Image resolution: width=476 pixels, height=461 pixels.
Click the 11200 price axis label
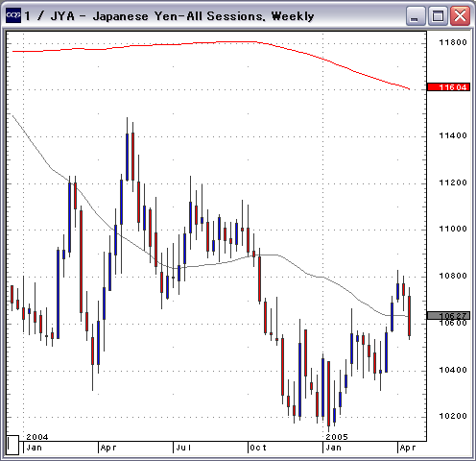coord(453,182)
